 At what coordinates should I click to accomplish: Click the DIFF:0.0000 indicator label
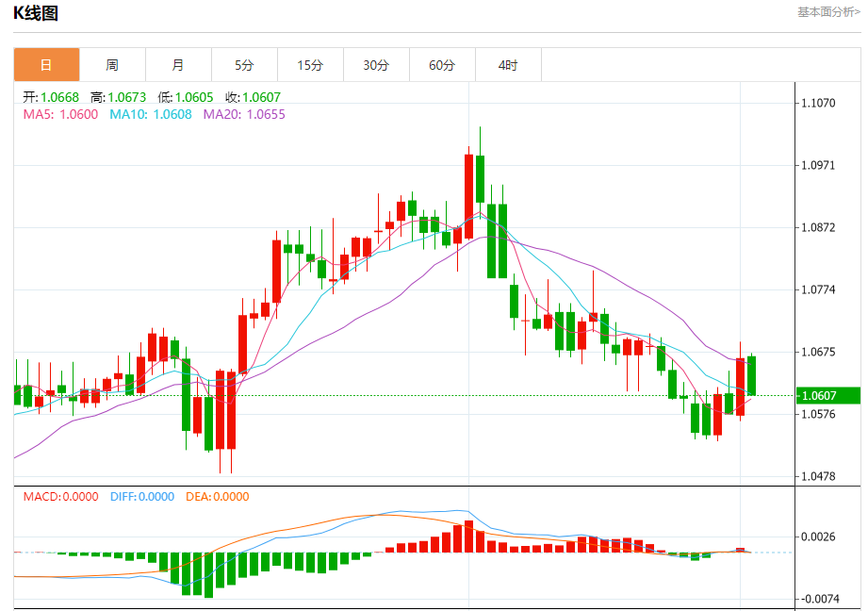coord(142,497)
